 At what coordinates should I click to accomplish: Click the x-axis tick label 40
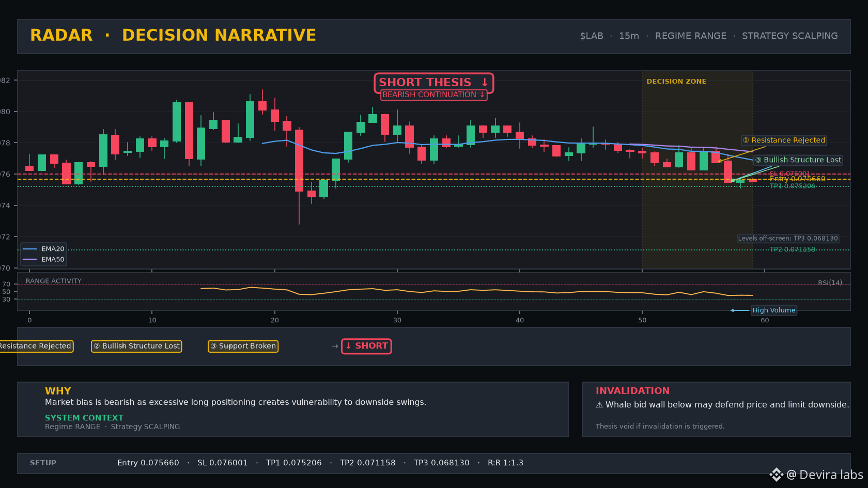(520, 320)
